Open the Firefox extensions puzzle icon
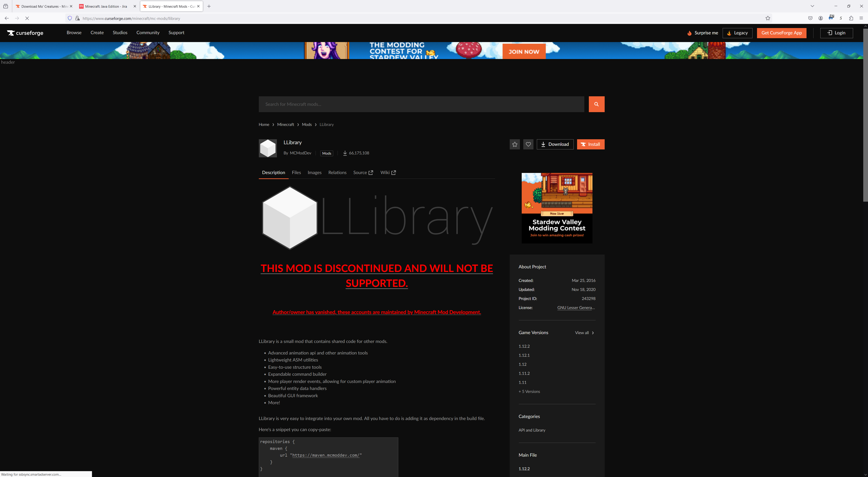Viewport: 868px width, 477px height. tap(851, 18)
